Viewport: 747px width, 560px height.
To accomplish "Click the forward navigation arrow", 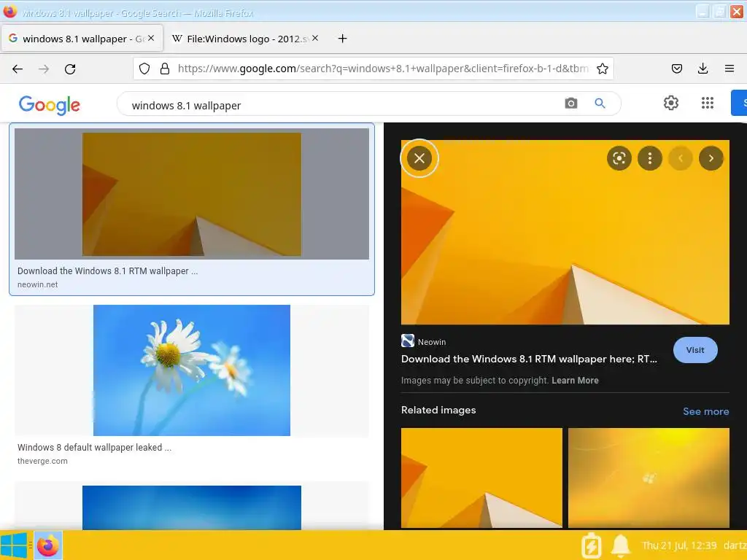I will click(44, 69).
